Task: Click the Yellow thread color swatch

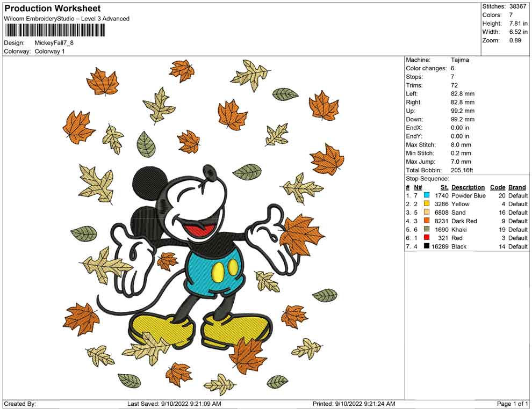Action: [427, 203]
